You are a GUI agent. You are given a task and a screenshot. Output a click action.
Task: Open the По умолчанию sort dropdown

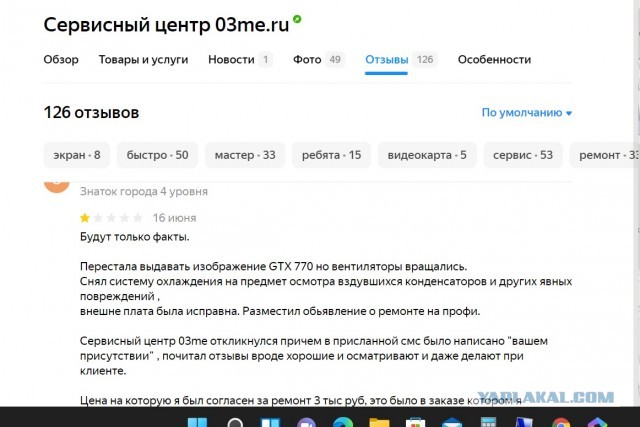[527, 113]
